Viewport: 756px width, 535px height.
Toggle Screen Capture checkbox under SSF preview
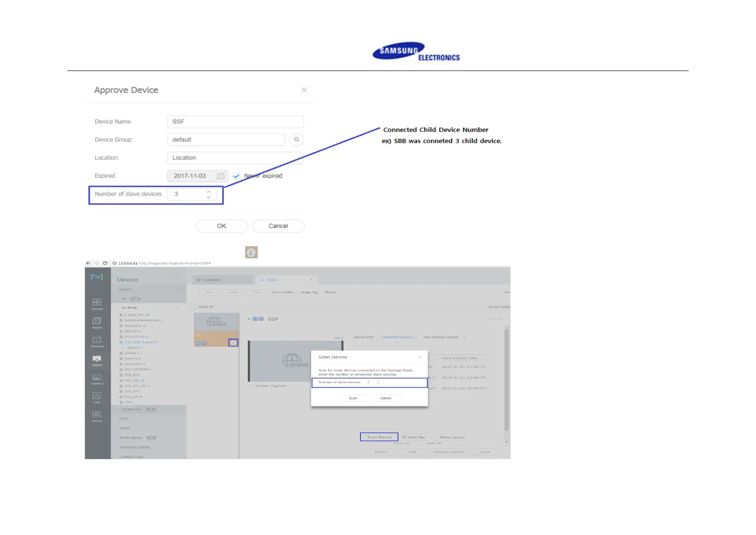pos(250,385)
